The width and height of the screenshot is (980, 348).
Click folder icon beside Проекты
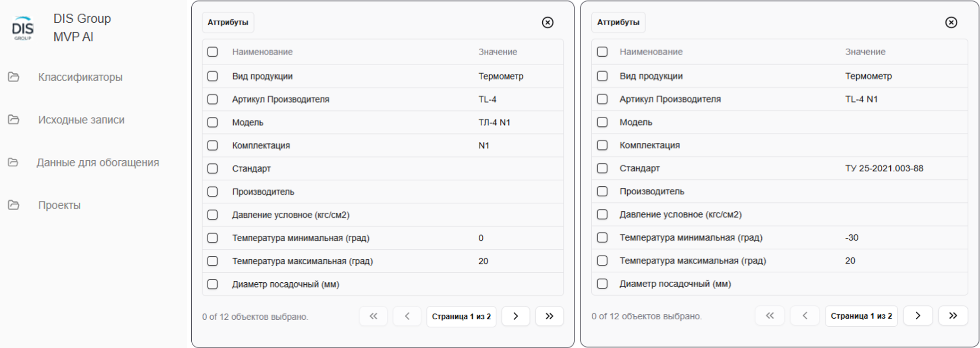pos(14,205)
